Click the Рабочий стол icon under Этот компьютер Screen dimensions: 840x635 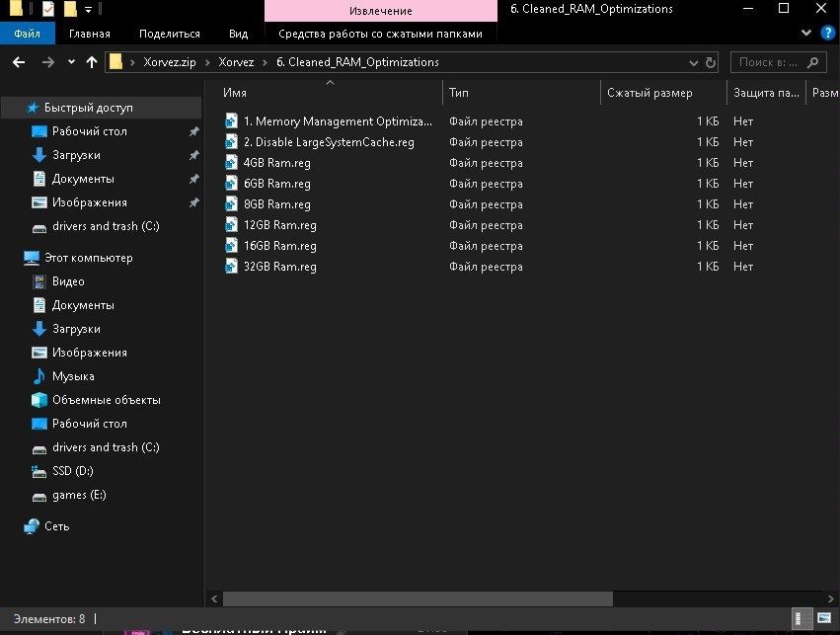pyautogui.click(x=39, y=424)
